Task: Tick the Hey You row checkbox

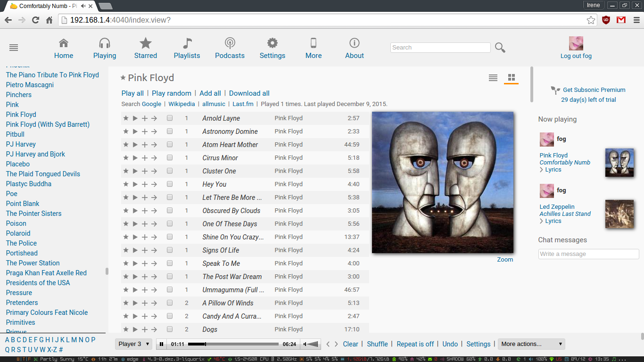Action: pos(170,184)
